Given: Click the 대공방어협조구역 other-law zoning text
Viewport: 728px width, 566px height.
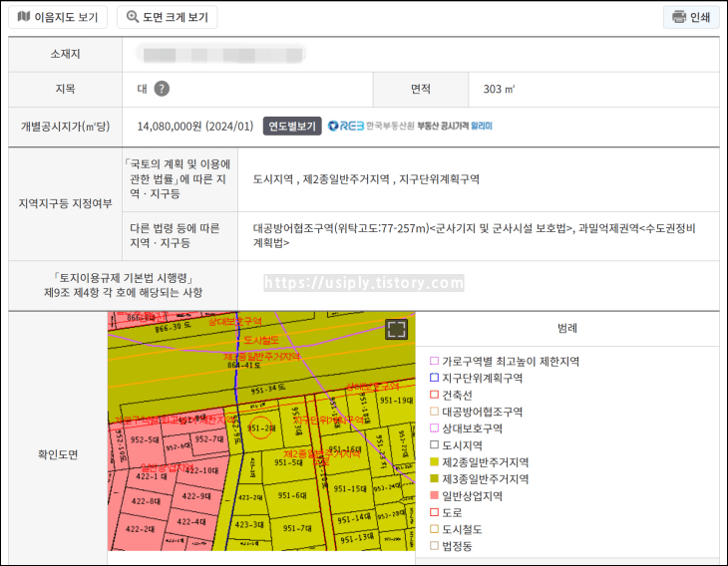Looking at the screenshot, I should (474, 235).
